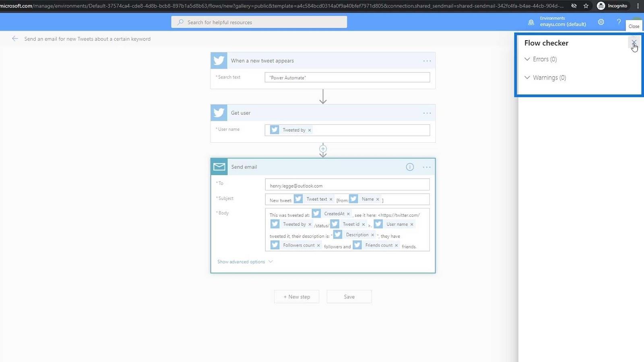Click the Twitter icon on the Get user step
Image resolution: width=644 pixels, height=362 pixels.
(219, 113)
